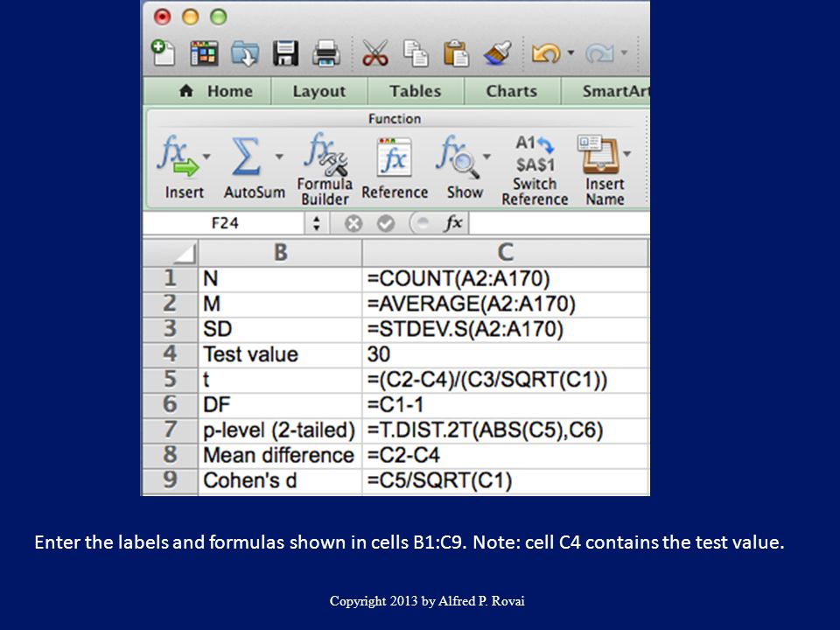Select the Format paintbrush icon
This screenshot has width=840, height=630.
[x=497, y=53]
